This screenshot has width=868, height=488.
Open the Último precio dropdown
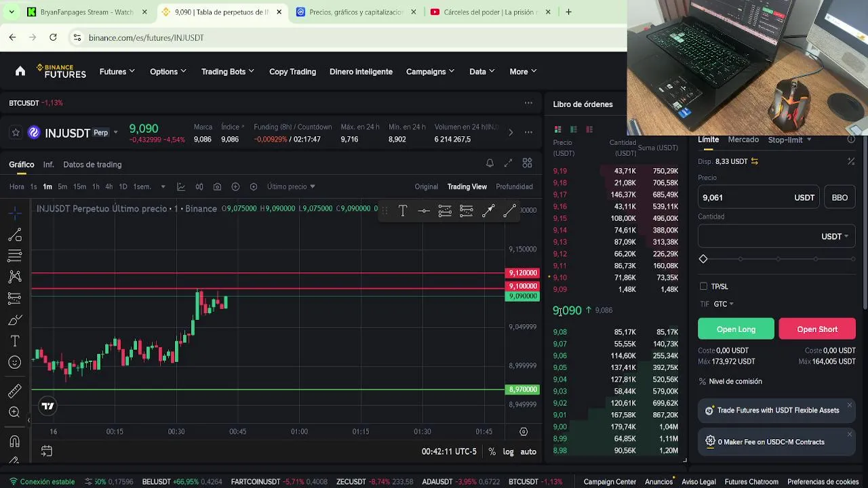coord(291,186)
